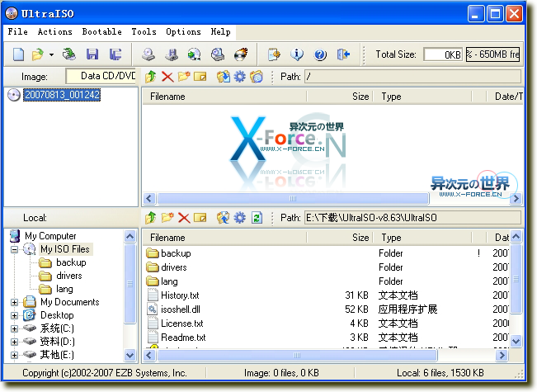Click the Convert image toolbar icon
Viewport: 537px width, 392px height.
click(x=195, y=54)
